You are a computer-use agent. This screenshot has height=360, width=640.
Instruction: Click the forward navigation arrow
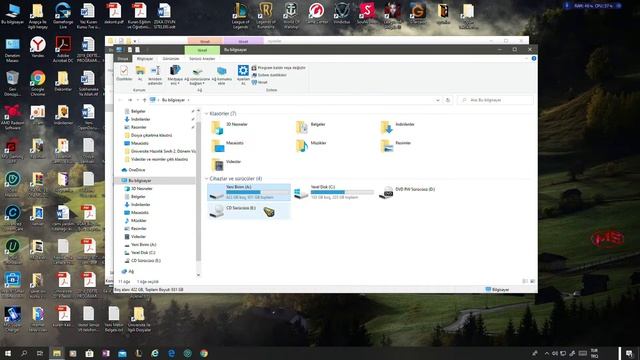tap(130, 100)
